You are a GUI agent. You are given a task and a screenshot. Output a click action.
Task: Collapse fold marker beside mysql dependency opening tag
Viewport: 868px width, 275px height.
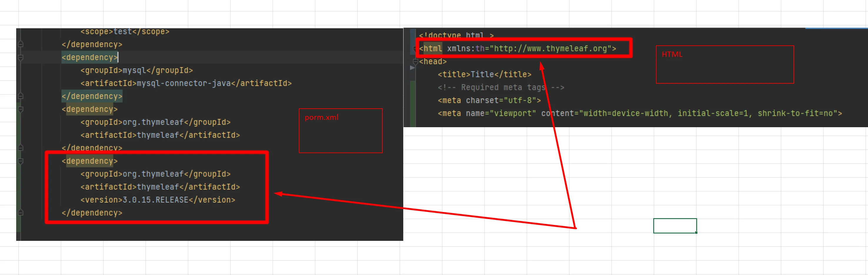pos(21,58)
